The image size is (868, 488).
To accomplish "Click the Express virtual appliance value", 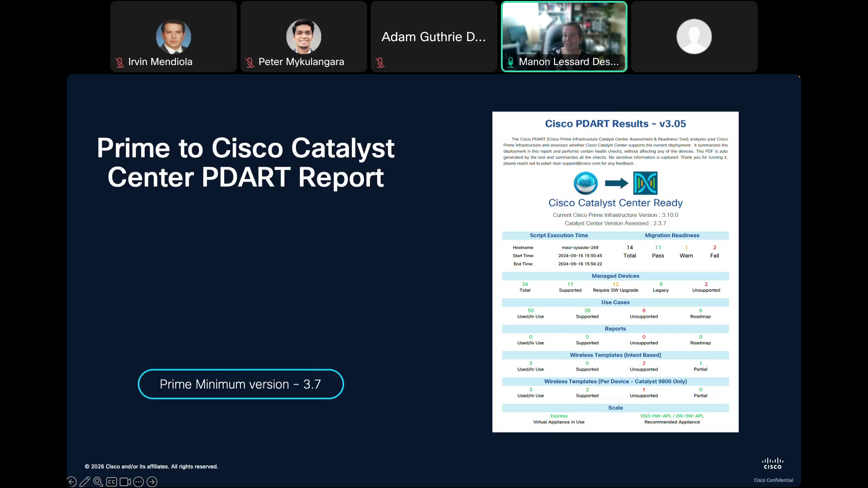I will (559, 416).
